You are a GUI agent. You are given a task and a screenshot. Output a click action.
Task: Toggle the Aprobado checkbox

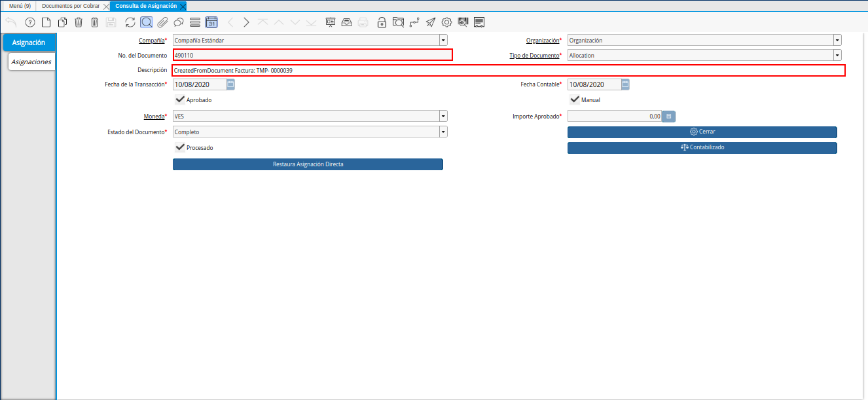[180, 100]
